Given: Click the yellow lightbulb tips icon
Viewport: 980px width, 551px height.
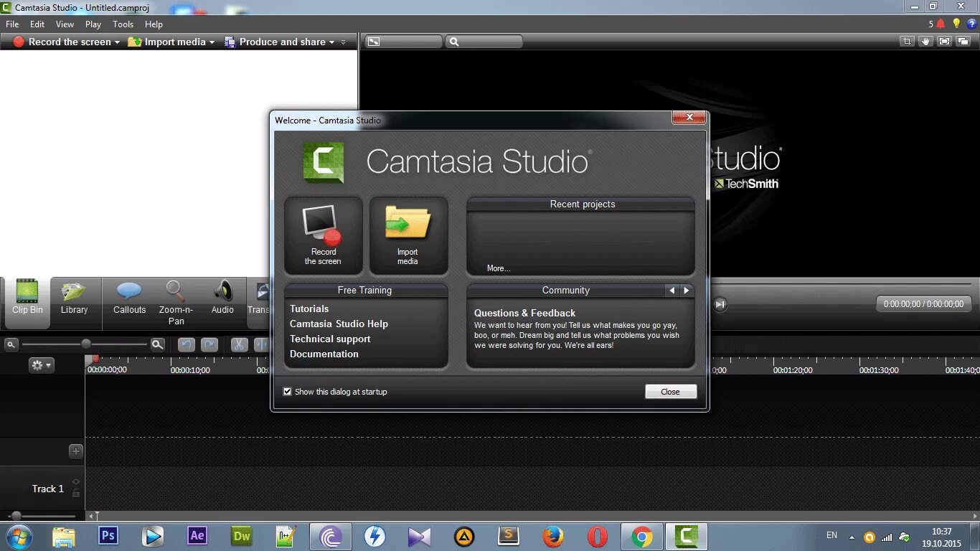Looking at the screenshot, I should coord(956,24).
